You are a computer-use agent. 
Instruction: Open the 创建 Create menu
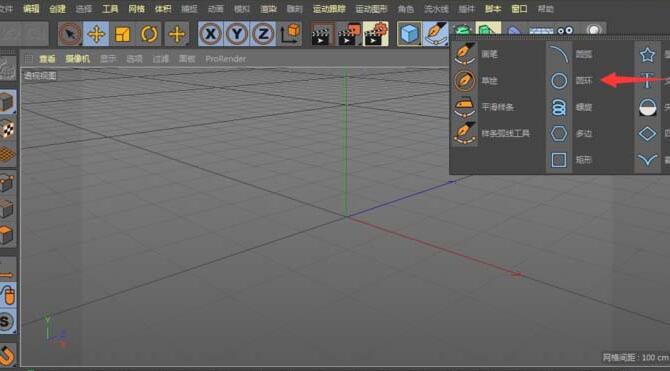click(58, 9)
